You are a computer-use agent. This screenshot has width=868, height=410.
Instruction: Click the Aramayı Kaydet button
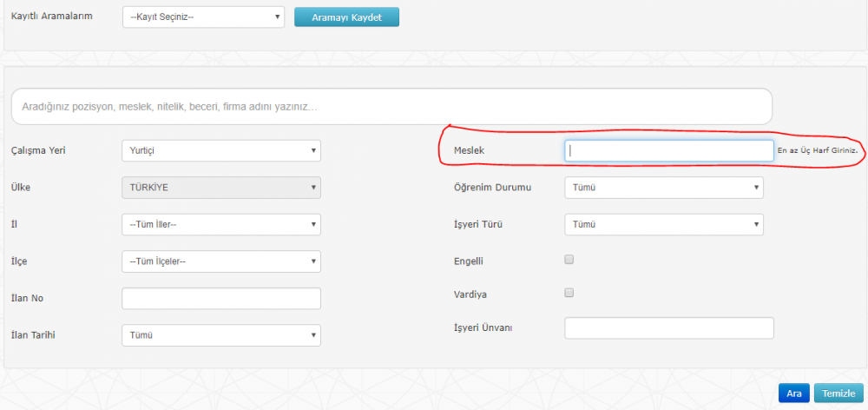click(346, 17)
